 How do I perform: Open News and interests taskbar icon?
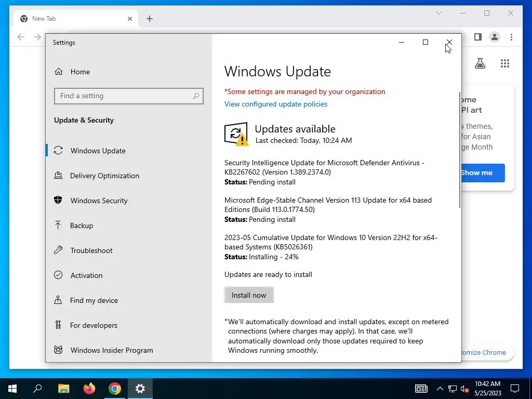[421, 389]
